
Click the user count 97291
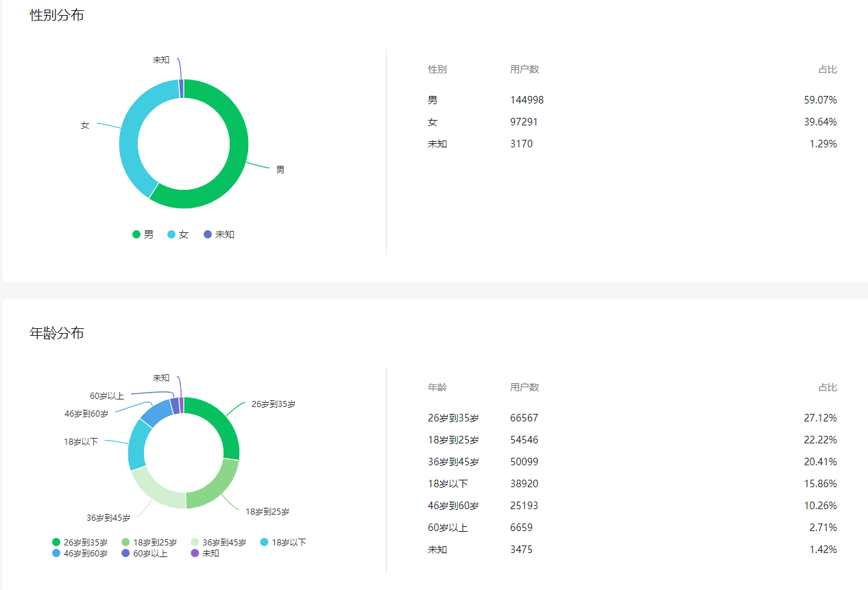tap(524, 122)
